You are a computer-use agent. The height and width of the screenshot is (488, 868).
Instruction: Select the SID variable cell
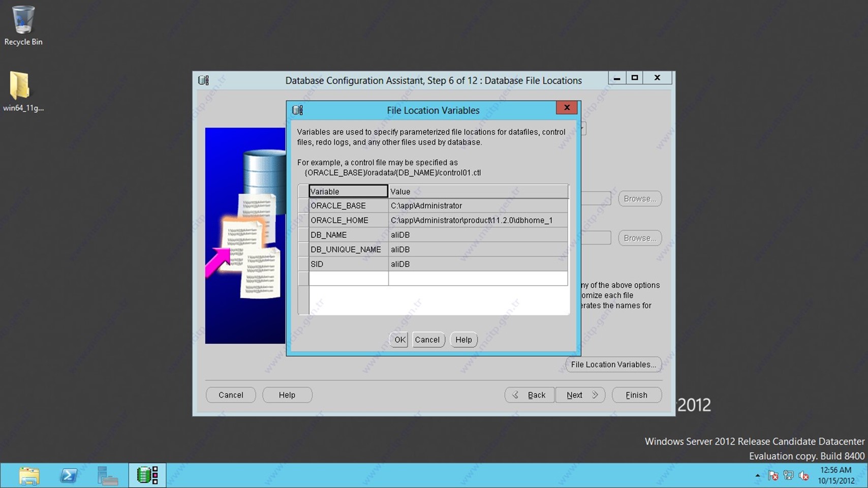tap(348, 264)
